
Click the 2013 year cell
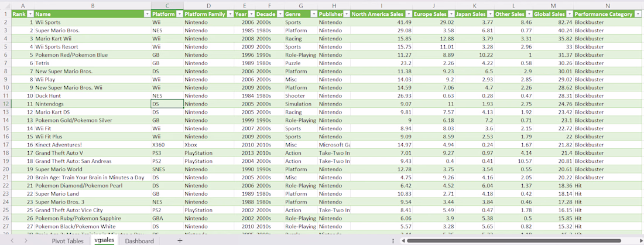click(x=245, y=153)
